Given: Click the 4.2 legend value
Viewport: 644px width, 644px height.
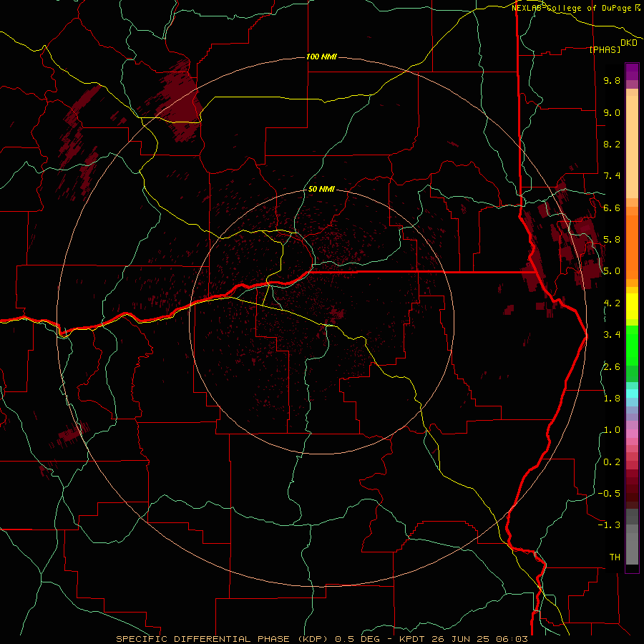Looking at the screenshot, I should 612,303.
